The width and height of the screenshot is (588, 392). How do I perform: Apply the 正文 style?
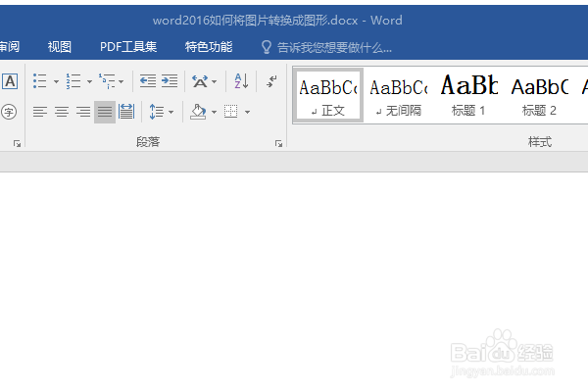tap(328, 95)
